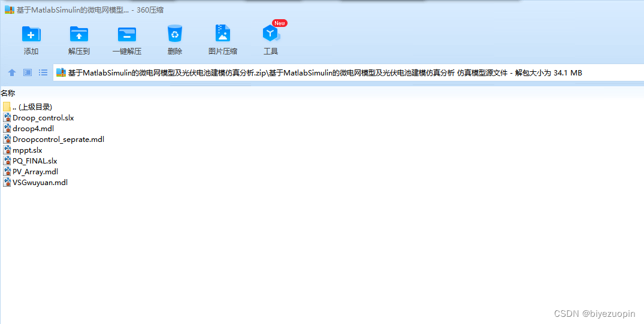
Task: Click the folder icon of 上级目录
Action: (x=7, y=107)
